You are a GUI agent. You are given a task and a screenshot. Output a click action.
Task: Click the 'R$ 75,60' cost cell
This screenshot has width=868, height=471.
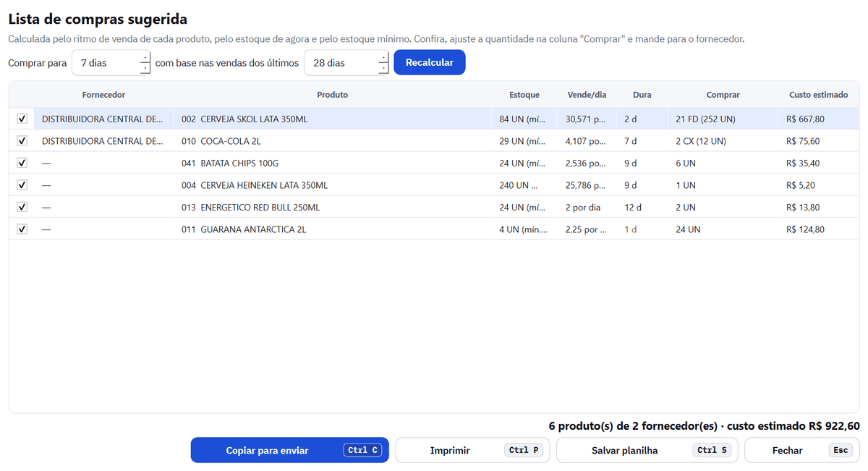[x=819, y=141]
